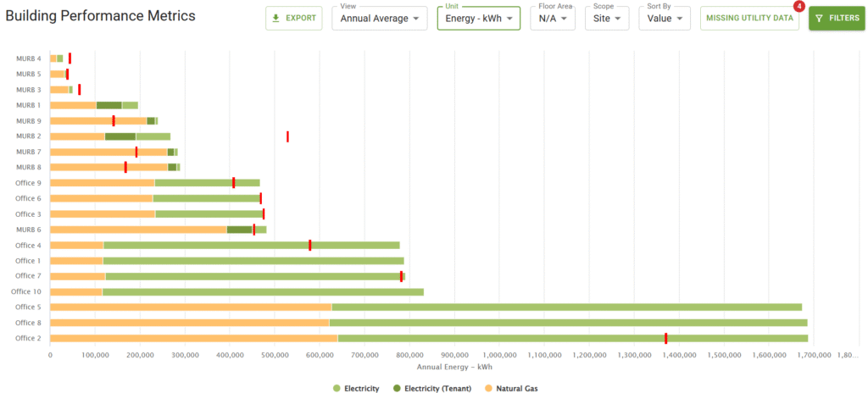This screenshot has width=868, height=393.
Task: Click the red marker on Office 2 bar
Action: (665, 338)
